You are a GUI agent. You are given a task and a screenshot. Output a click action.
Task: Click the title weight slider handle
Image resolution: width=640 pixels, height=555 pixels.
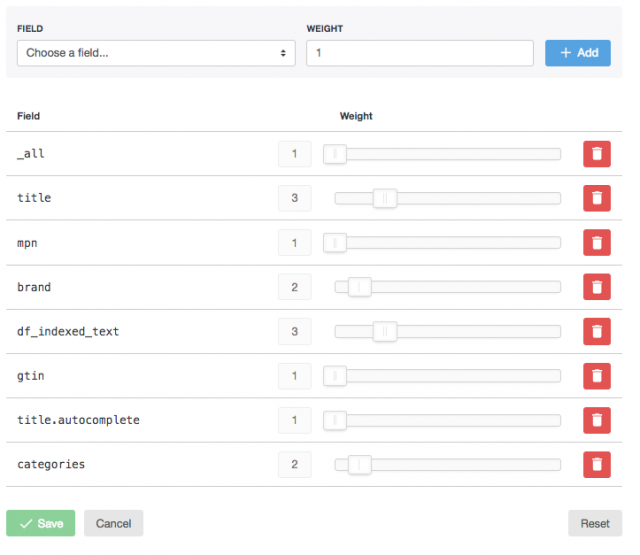385,198
